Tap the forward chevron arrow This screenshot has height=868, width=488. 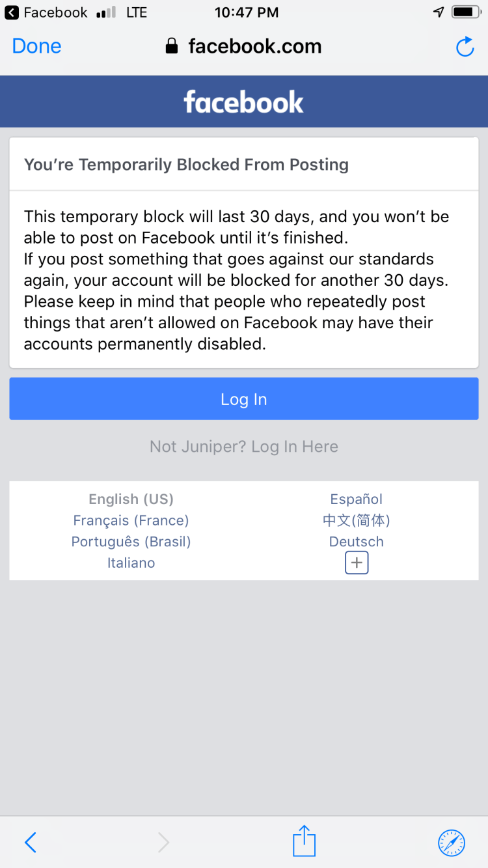click(164, 843)
